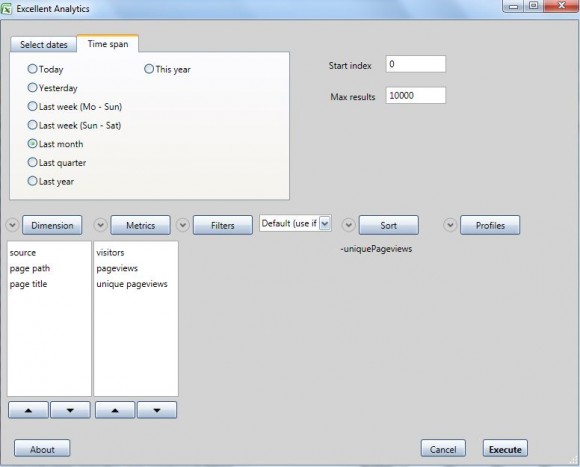Screen dimensions: 580x467
Task: Open the Time span tab
Action: (108, 44)
